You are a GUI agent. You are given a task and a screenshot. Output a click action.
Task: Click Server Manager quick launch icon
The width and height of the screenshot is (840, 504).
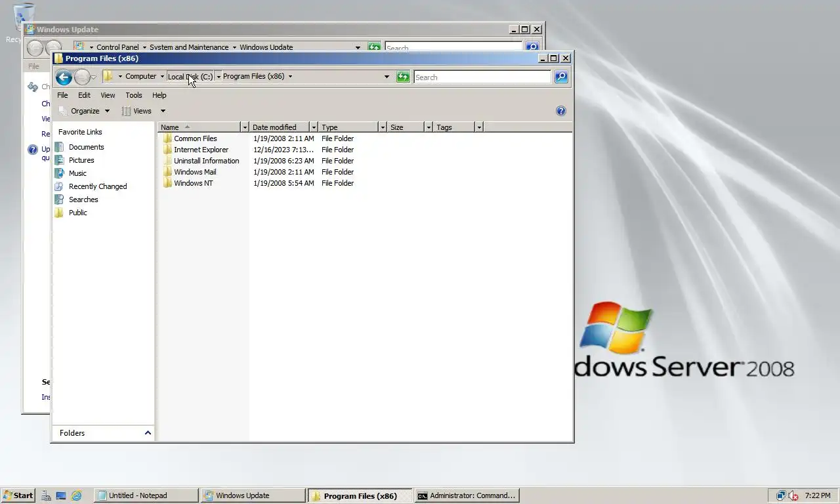click(46, 495)
